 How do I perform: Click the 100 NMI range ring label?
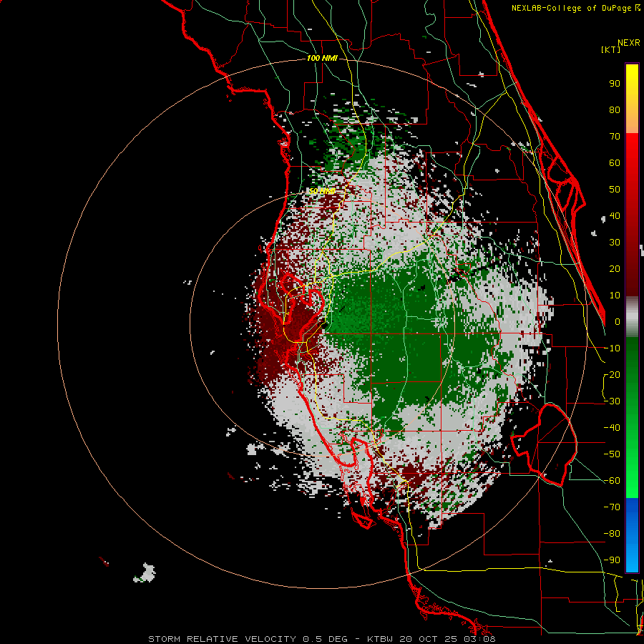point(322,59)
